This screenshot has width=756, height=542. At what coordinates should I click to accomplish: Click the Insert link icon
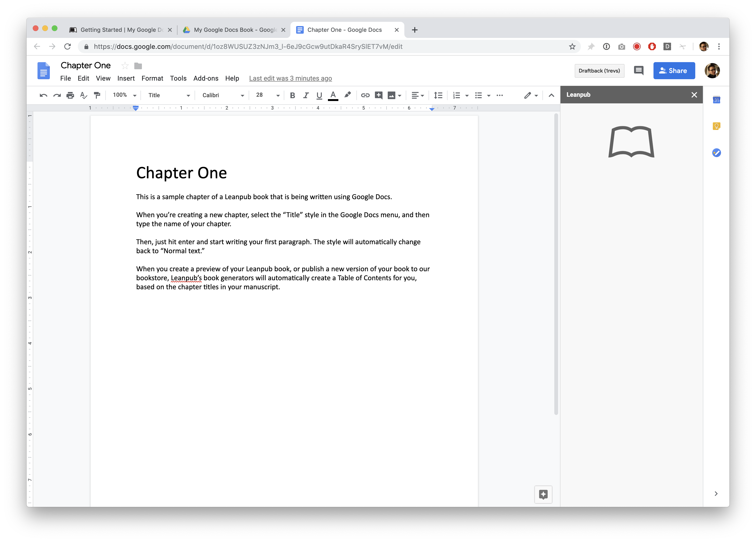(365, 95)
